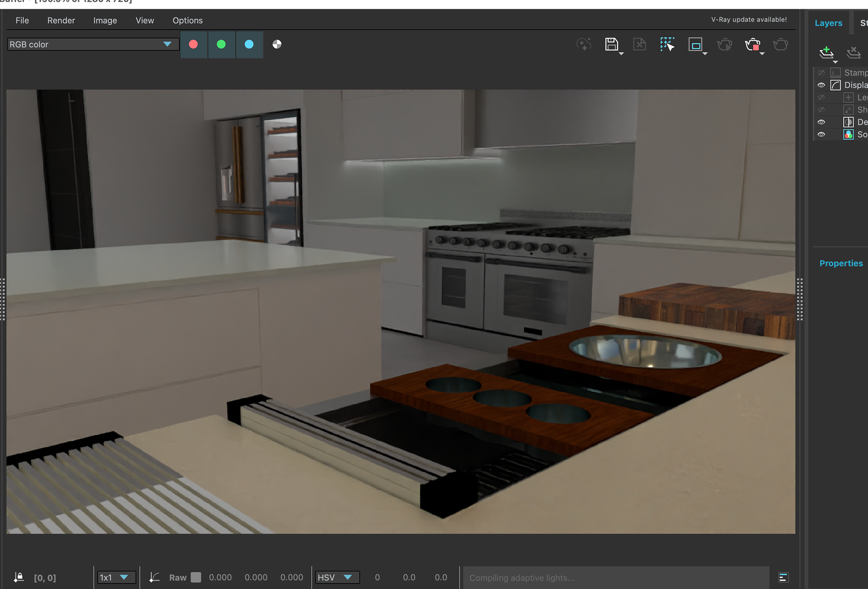Screen dimensions: 868x589
Task: Open the log panel icon in status bar
Action: pos(783,577)
